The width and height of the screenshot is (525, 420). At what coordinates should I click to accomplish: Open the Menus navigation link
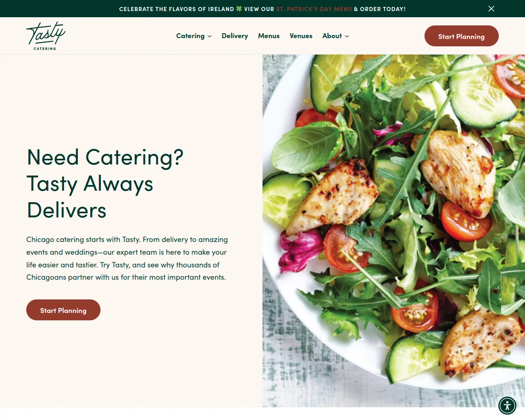pos(269,36)
